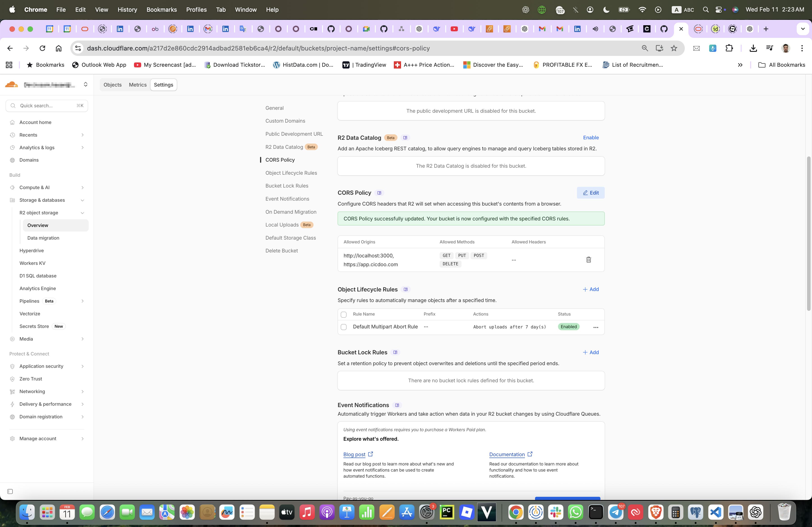The width and height of the screenshot is (812, 527).
Task: Open the Chrome extensions puzzle icon
Action: coord(729,48)
